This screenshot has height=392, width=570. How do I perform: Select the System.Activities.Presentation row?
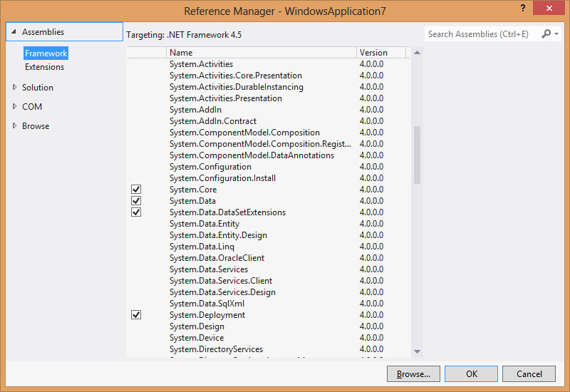click(x=269, y=98)
